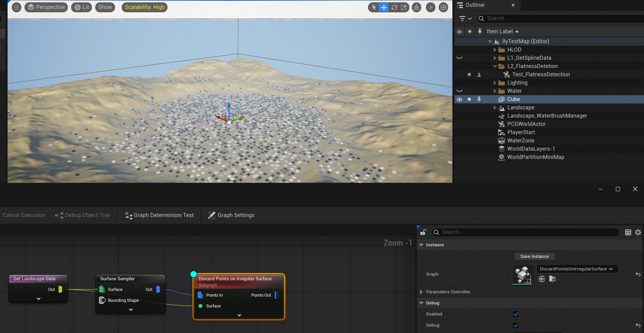Uncheck the Enabled checkbox under Debug

coord(516,314)
